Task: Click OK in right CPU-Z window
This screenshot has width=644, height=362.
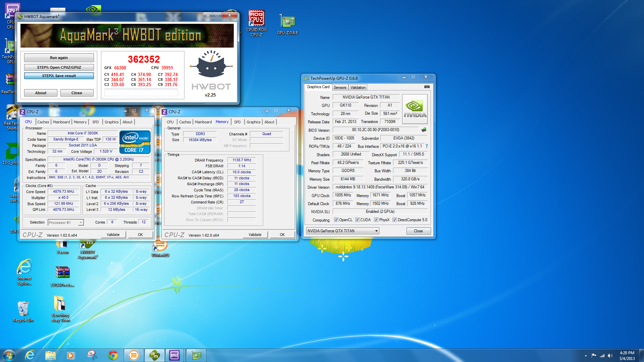Action: (x=282, y=235)
